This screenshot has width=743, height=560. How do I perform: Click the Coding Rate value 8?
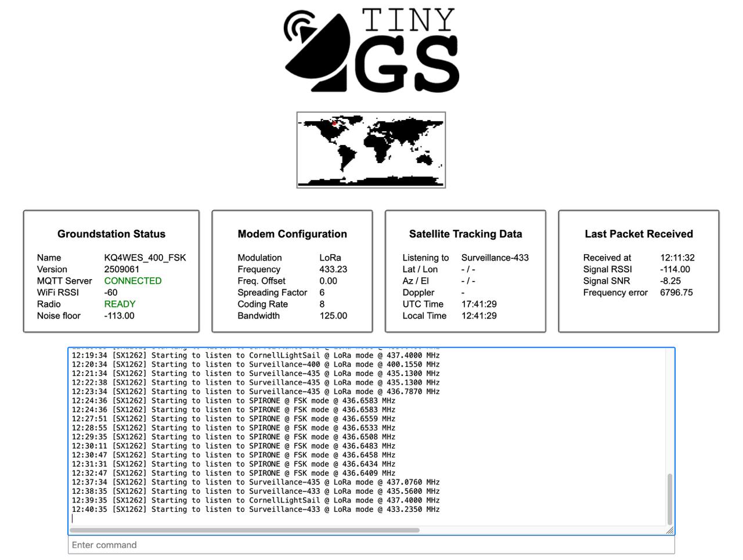pyautogui.click(x=322, y=304)
